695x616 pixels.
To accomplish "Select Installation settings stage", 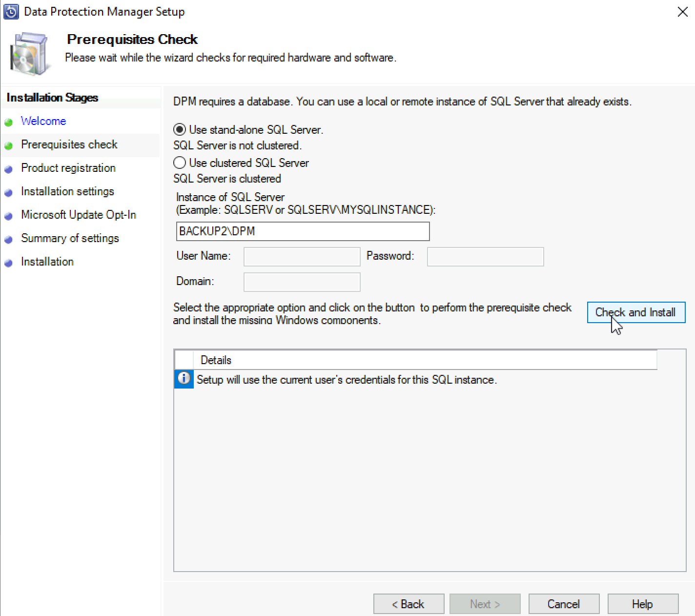I will (x=67, y=191).
